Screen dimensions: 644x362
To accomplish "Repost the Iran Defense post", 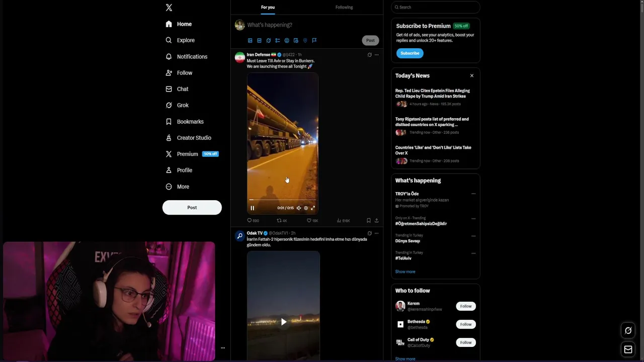I will pyautogui.click(x=282, y=221).
